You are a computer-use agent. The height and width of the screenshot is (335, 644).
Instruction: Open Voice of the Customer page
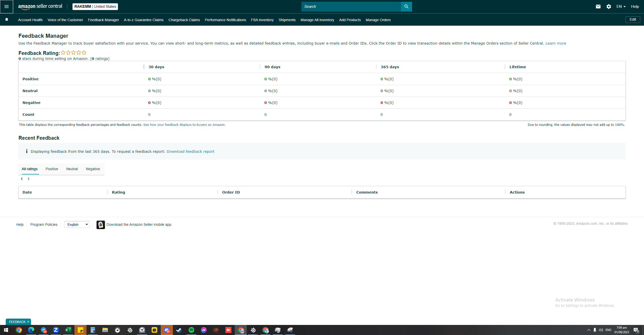(65, 20)
